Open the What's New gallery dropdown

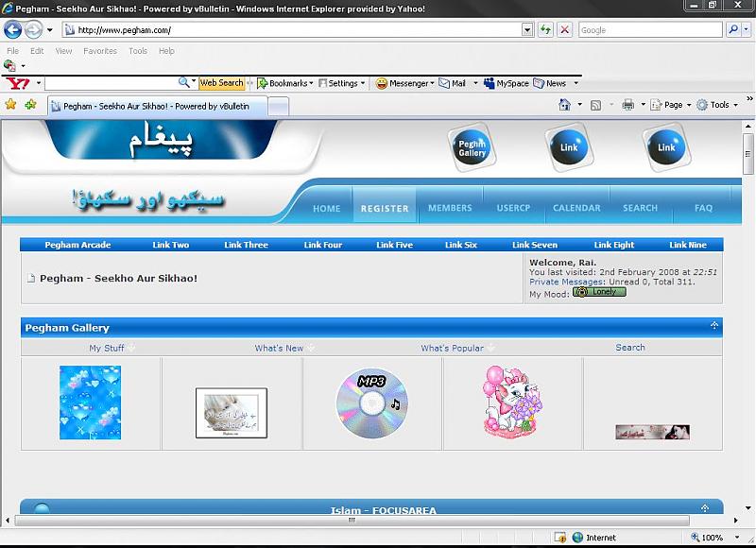(x=284, y=348)
